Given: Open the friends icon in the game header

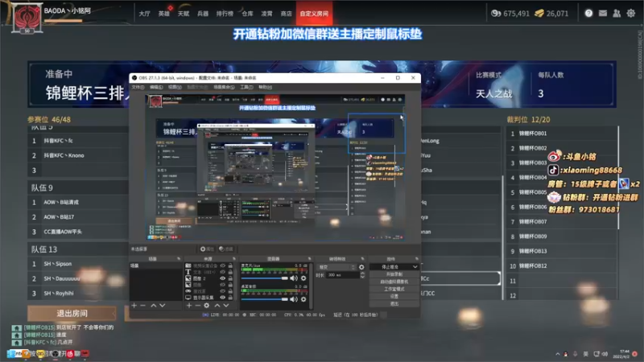Looking at the screenshot, I should [x=617, y=13].
